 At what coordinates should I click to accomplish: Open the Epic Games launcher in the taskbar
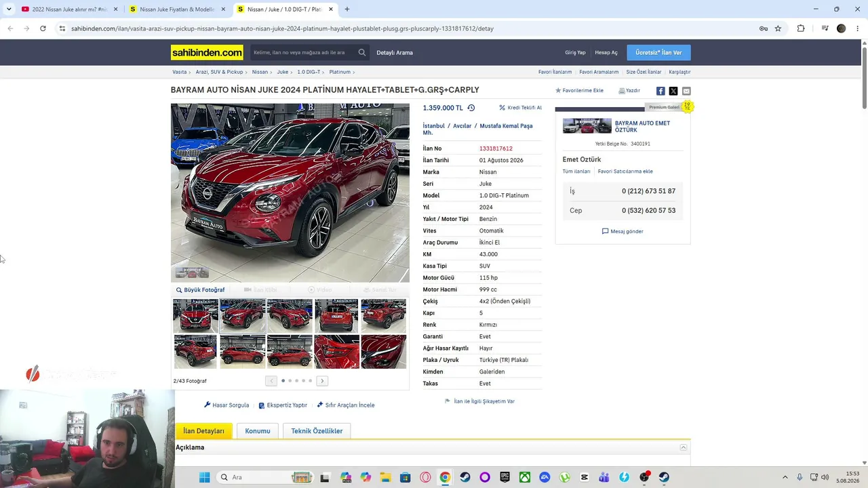pos(505,477)
